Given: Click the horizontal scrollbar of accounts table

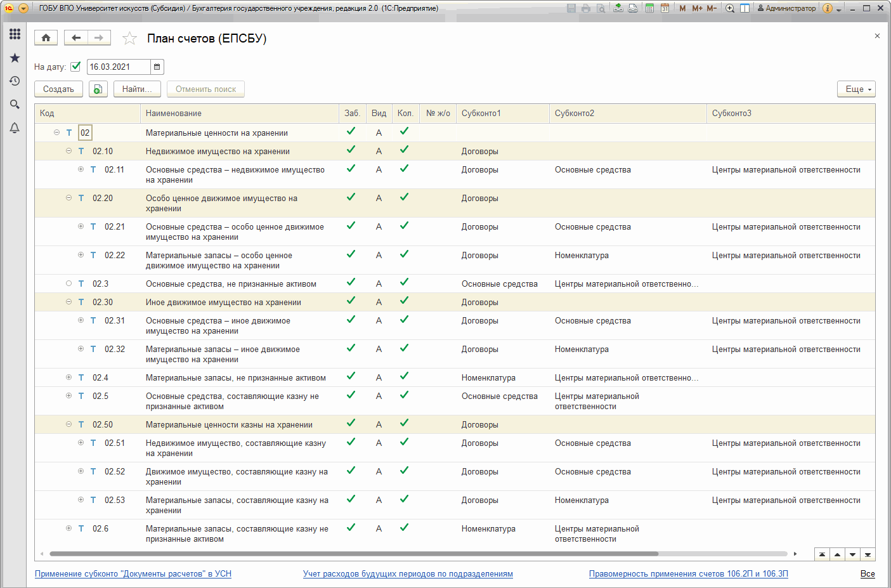Looking at the screenshot, I should click(354, 554).
